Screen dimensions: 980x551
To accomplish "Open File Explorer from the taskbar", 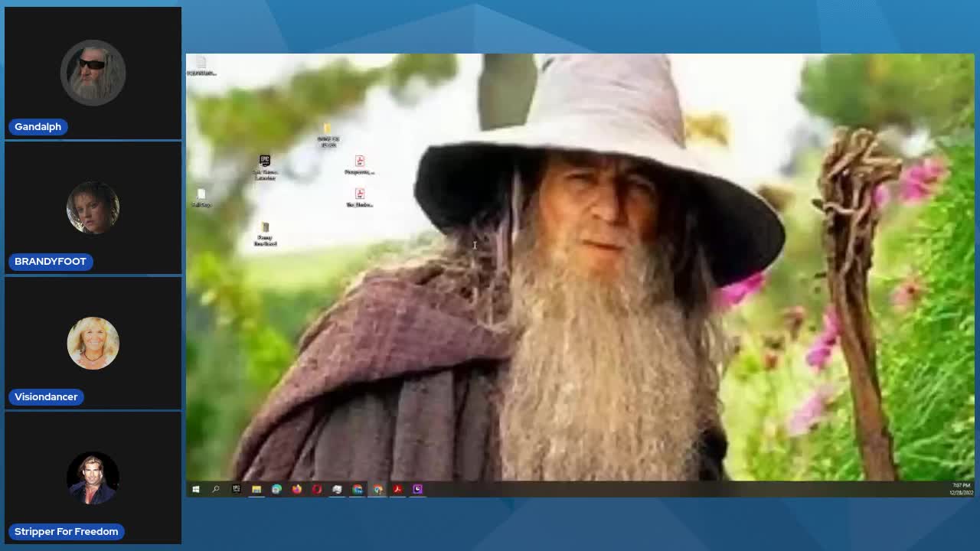I will [x=256, y=489].
